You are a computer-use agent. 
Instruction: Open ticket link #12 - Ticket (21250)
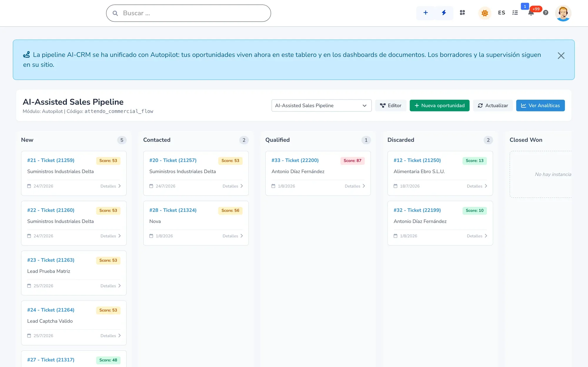pos(417,160)
